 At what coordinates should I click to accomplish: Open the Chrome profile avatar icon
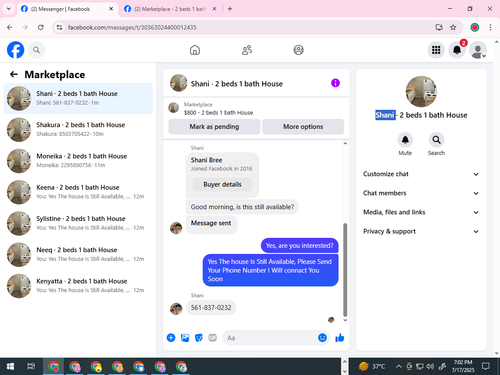point(475,27)
